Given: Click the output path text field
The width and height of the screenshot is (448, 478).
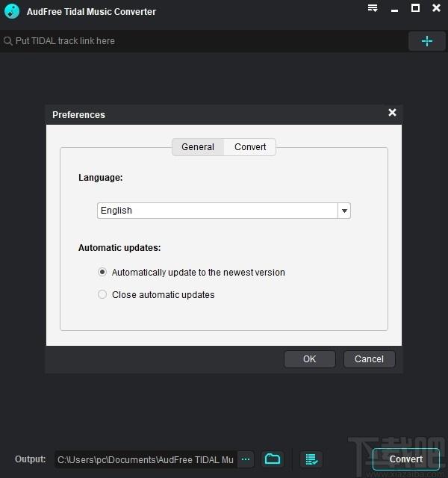Looking at the screenshot, I should point(146,459).
